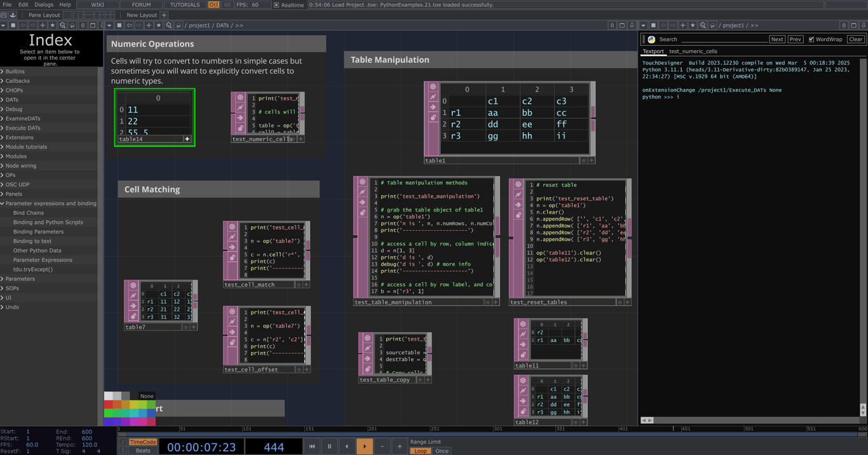Click the network search magnifier icon in the pane toolbar
Image resolution: width=868 pixels, height=455 pixels.
coord(170,25)
